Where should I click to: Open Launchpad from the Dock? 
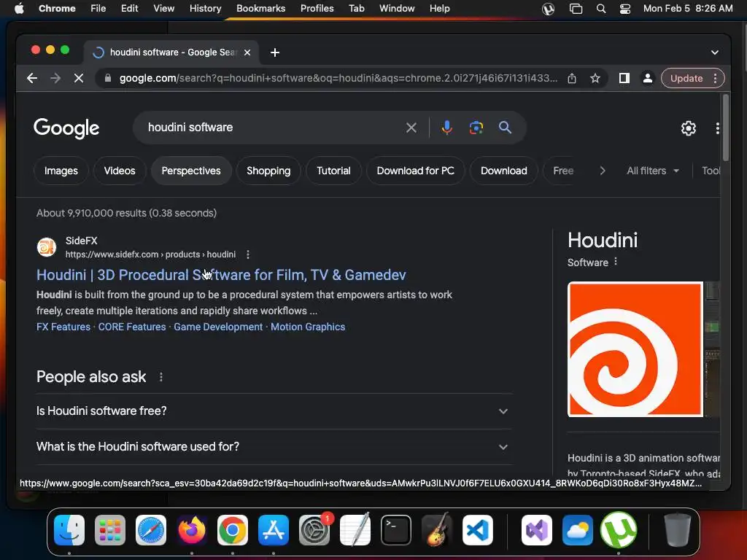tap(110, 530)
